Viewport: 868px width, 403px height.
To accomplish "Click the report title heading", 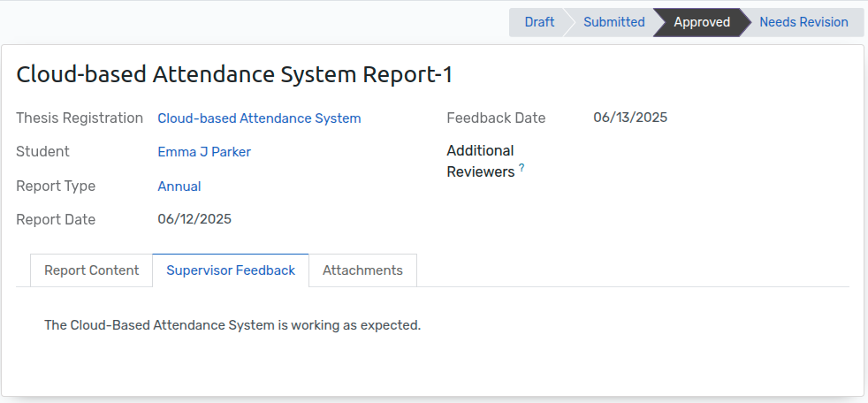I will click(x=234, y=75).
